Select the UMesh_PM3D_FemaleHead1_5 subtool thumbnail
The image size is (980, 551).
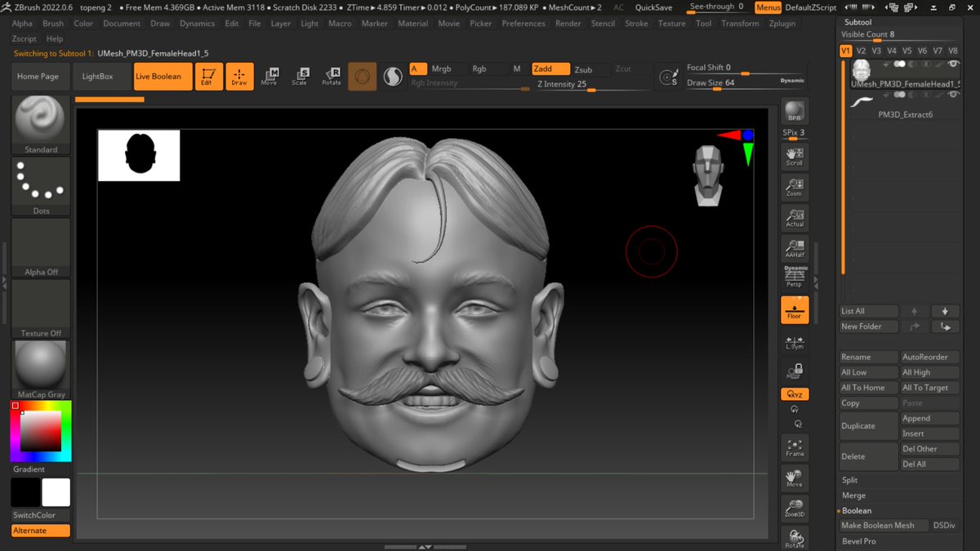coord(861,69)
